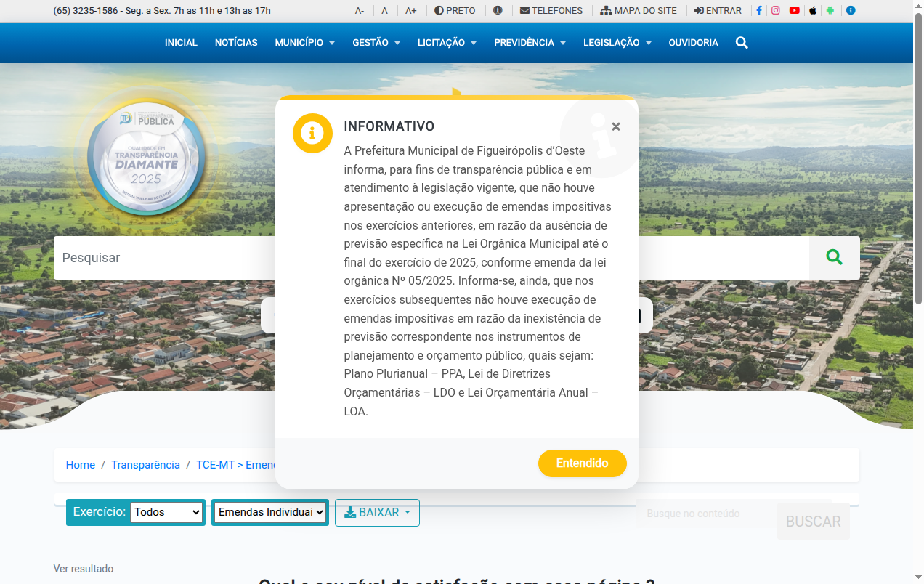Expand the GESTÃO dropdown menu
The width and height of the screenshot is (924, 584).
[x=376, y=43]
